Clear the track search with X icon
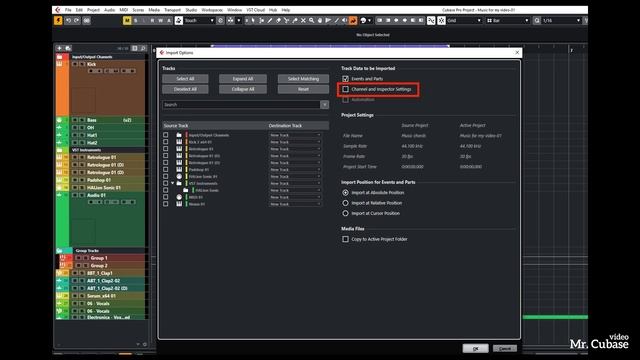 324,105
